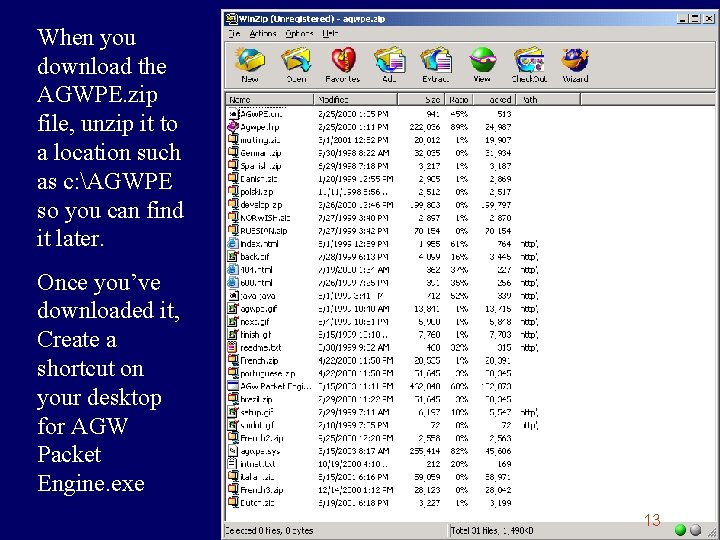Select the agwpe.gif image icon

click(233, 308)
